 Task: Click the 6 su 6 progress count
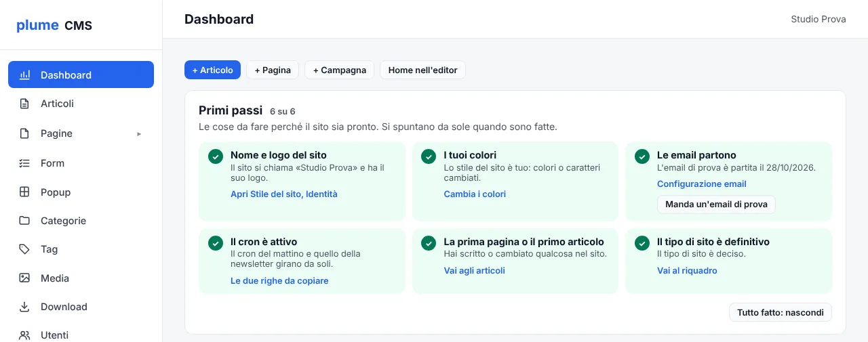[283, 111]
